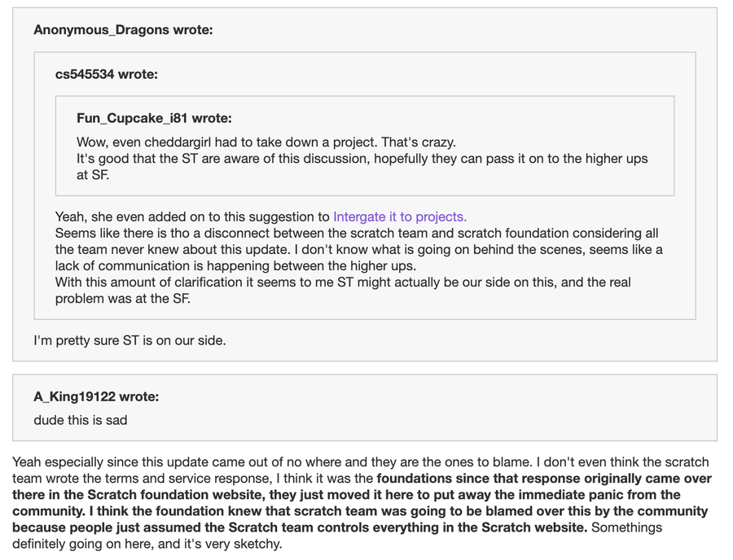The width and height of the screenshot is (733, 560).
Task: Click the "Fun_Cupcake_i81 wrote:" quote header
Action: point(154,118)
